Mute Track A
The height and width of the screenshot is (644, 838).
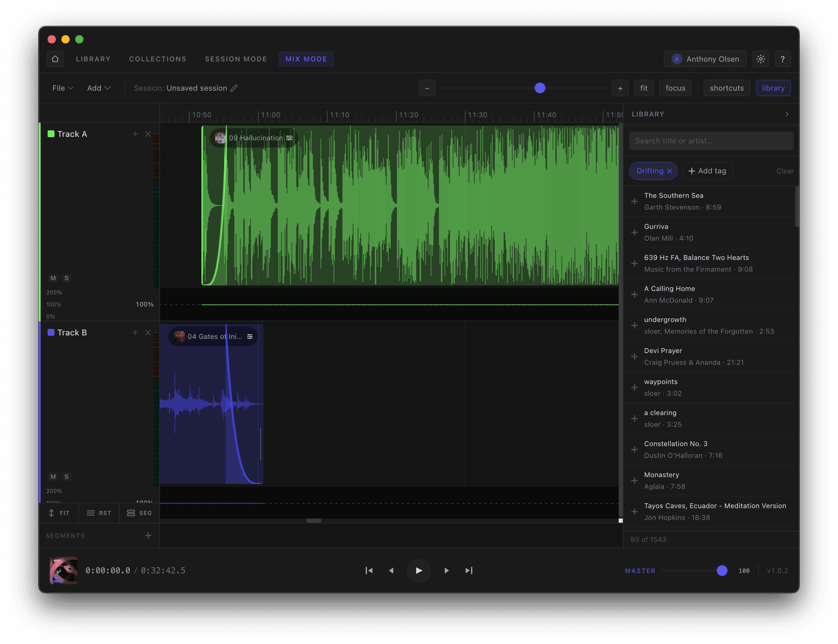(x=53, y=278)
